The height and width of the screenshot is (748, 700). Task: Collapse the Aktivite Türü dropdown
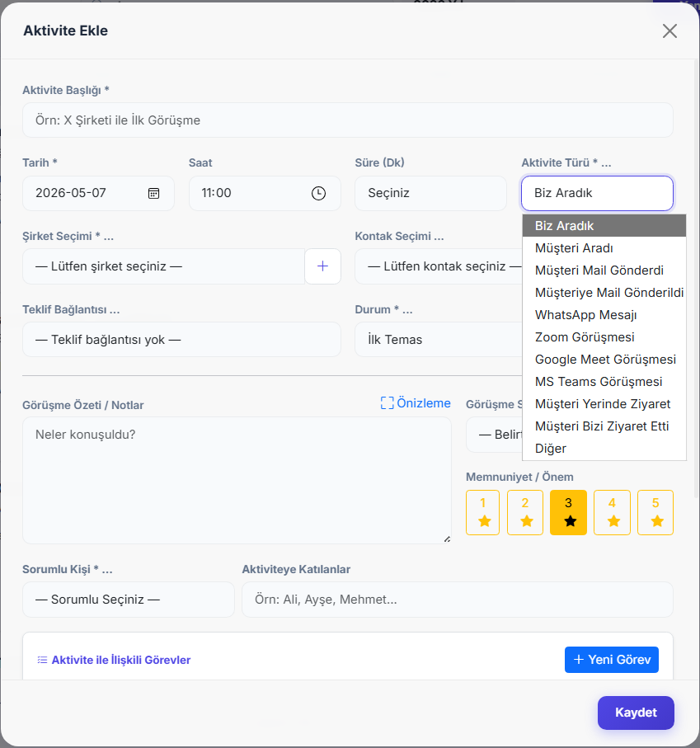(x=597, y=193)
